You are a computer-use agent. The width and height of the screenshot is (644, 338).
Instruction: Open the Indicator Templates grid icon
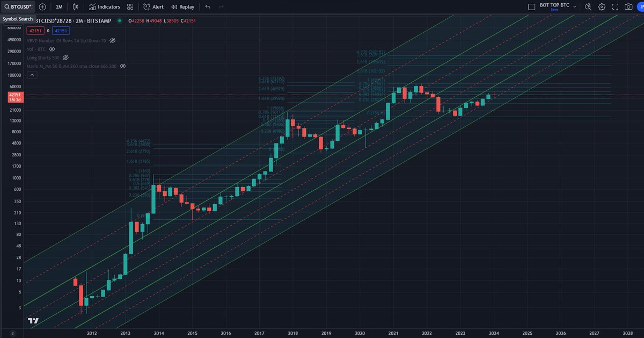click(130, 7)
